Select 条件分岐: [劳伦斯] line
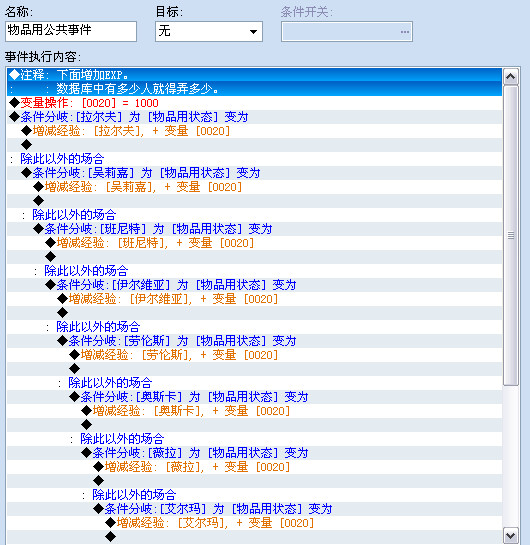This screenshot has height=545, width=530. tap(255, 341)
